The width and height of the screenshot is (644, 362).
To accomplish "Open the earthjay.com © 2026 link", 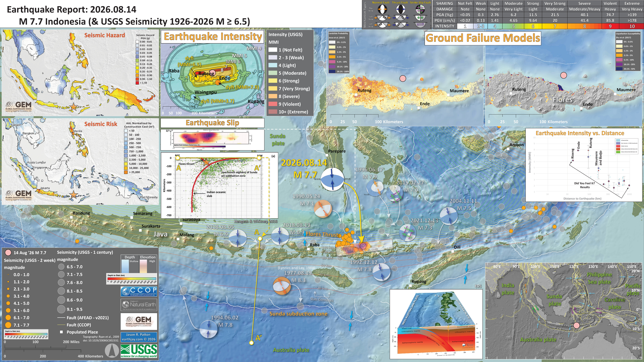I will click(139, 339).
